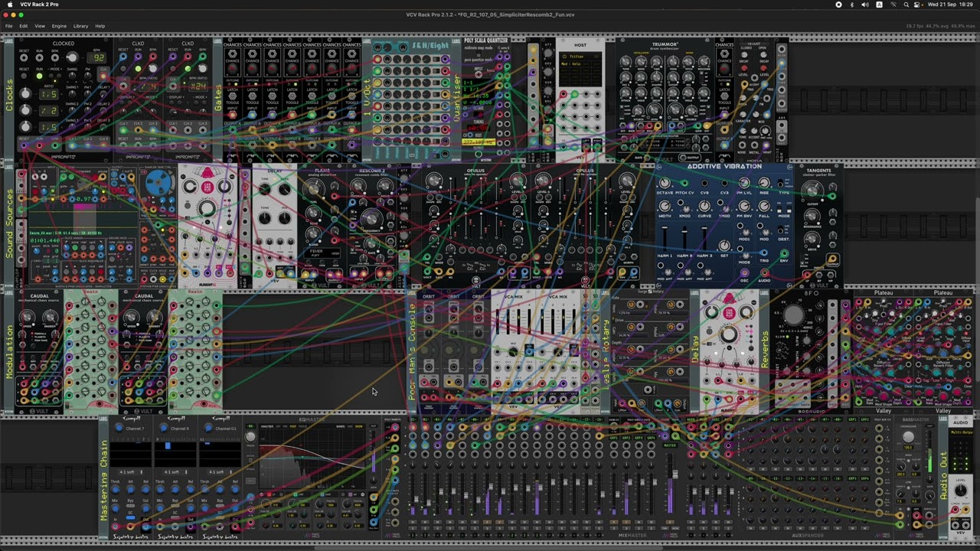This screenshot has height=551, width=980.
Task: Open the File menu
Action: pos(8,26)
